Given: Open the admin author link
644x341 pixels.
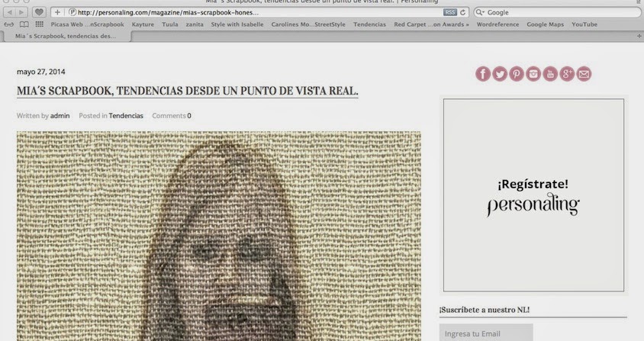Looking at the screenshot, I should (60, 116).
